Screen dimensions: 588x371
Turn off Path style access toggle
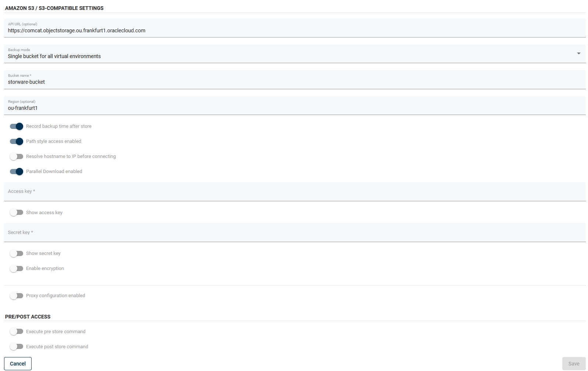point(17,141)
